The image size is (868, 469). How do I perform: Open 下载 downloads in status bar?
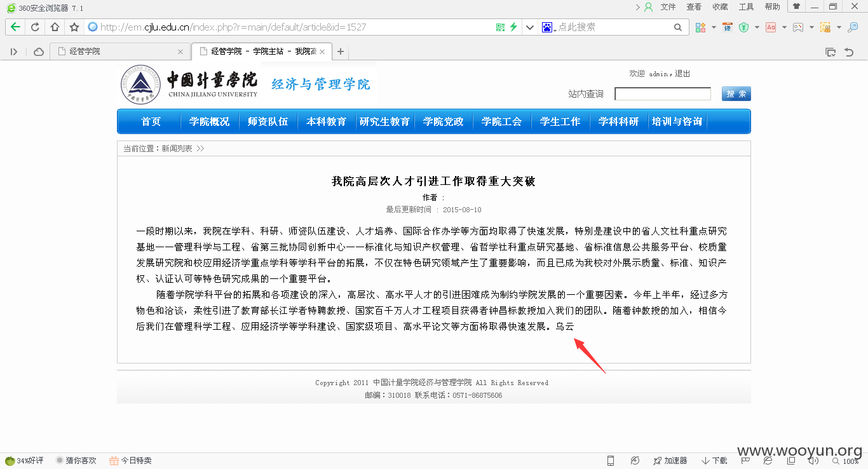coord(715,461)
